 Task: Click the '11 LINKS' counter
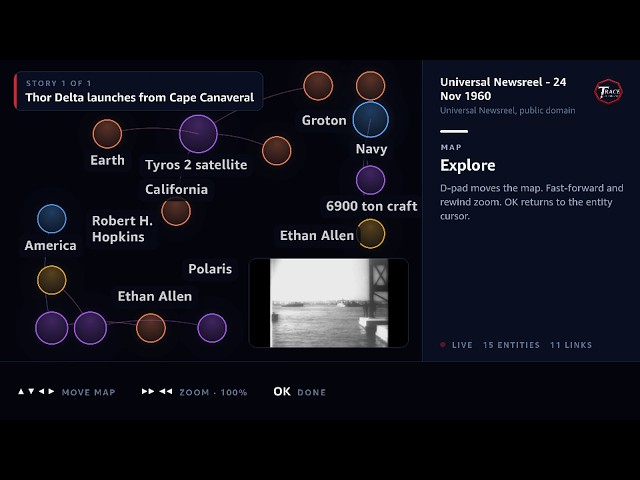(x=571, y=345)
